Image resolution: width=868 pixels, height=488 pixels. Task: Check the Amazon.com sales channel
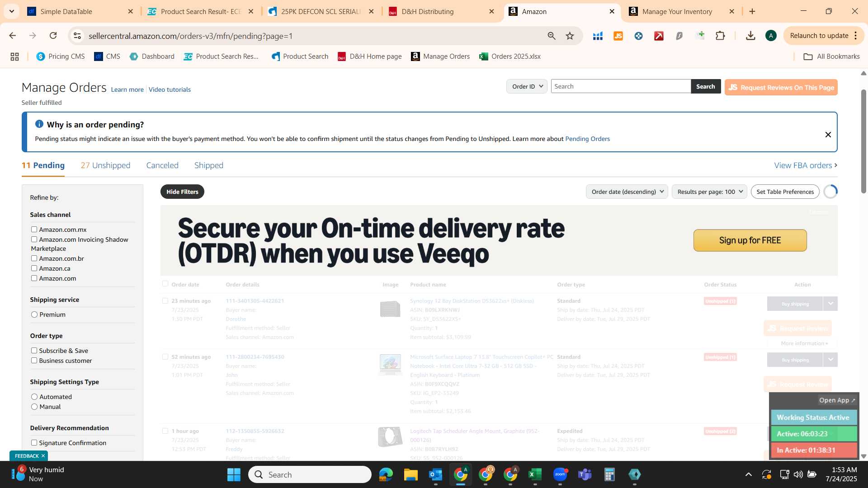[x=34, y=278]
